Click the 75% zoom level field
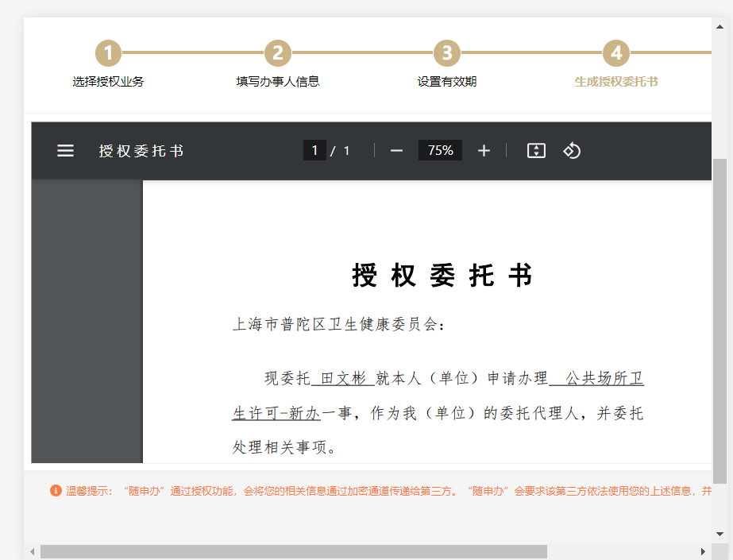 coord(440,151)
